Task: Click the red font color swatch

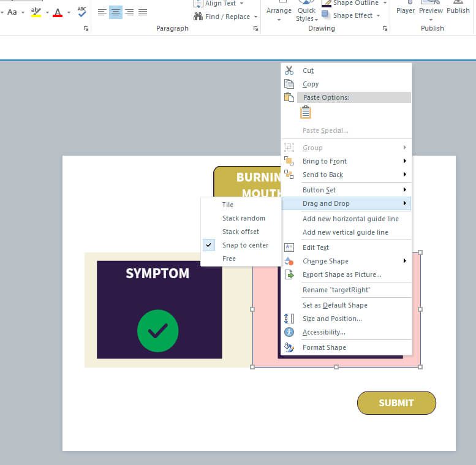Action: pos(58,12)
